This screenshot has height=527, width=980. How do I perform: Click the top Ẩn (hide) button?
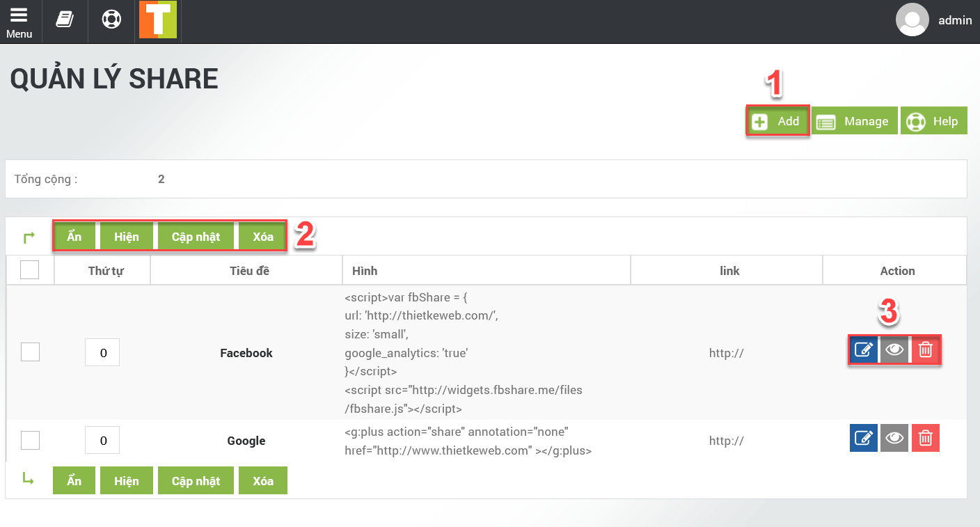[x=74, y=237]
